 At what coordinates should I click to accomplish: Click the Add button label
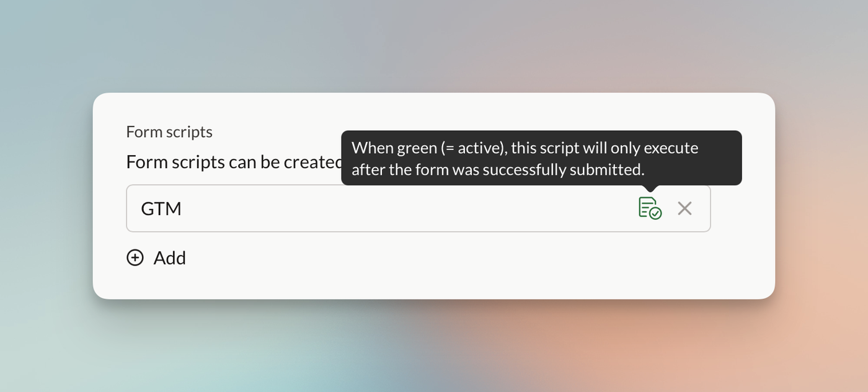[169, 257]
